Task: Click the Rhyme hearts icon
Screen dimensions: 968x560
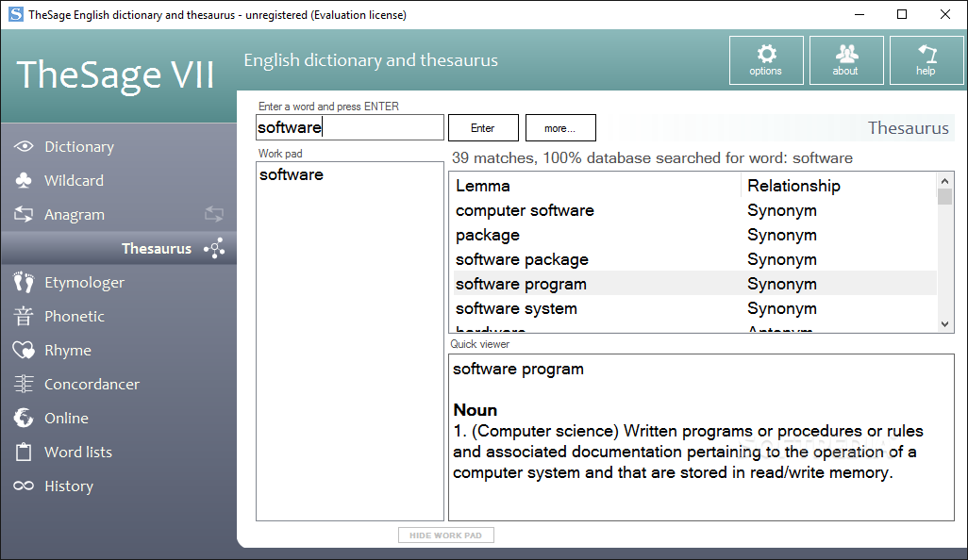Action: [x=24, y=351]
